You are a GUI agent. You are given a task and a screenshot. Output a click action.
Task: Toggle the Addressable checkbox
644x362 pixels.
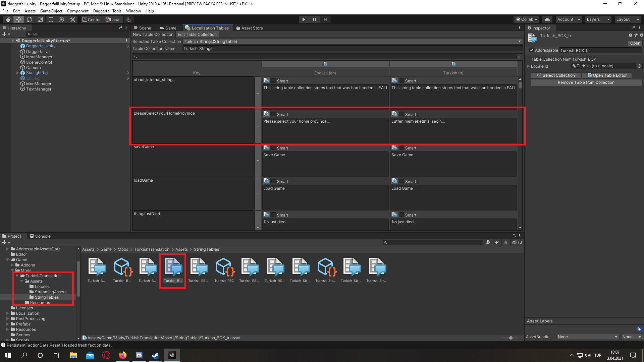click(532, 50)
